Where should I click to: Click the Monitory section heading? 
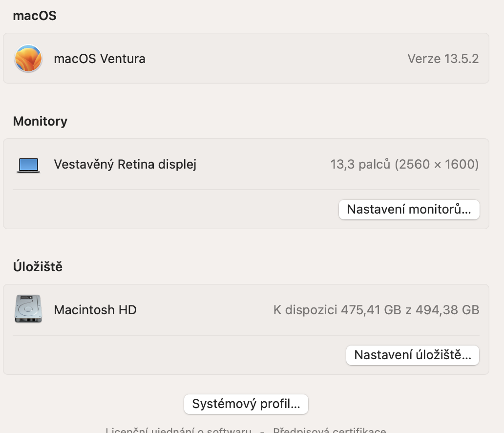(x=40, y=121)
